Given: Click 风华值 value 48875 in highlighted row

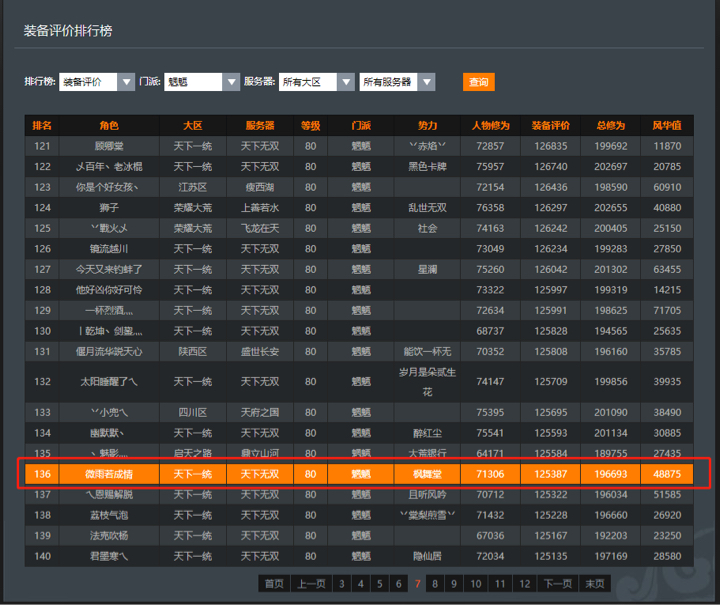Looking at the screenshot, I should pyautogui.click(x=667, y=474).
